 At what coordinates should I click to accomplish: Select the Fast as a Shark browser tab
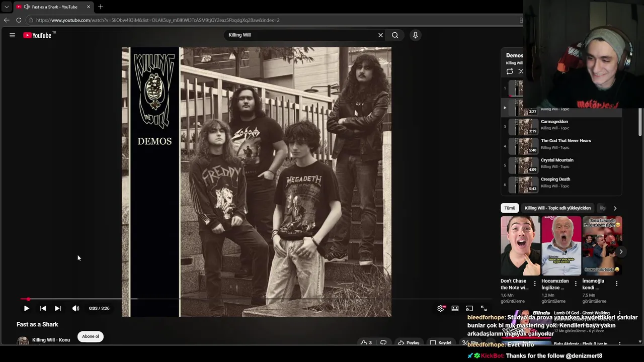click(53, 7)
